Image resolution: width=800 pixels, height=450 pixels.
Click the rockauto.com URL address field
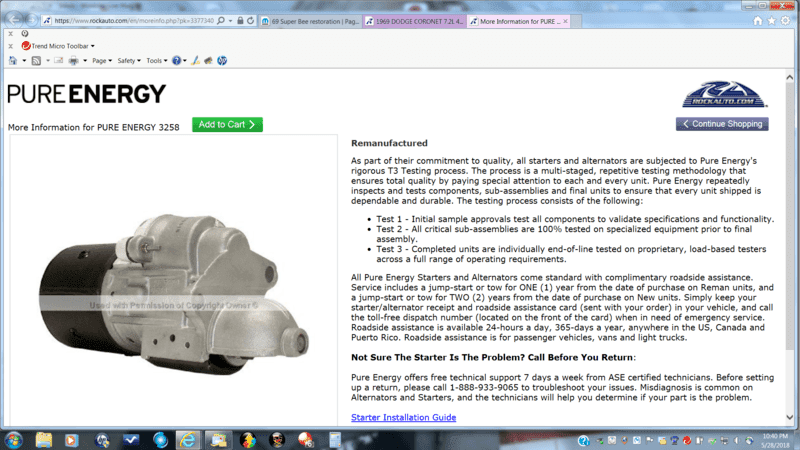(x=134, y=21)
